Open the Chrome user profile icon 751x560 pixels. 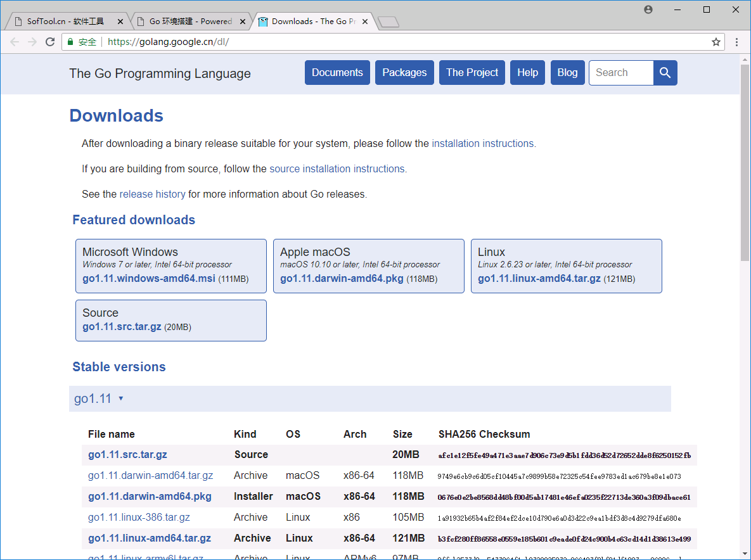pyautogui.click(x=648, y=10)
